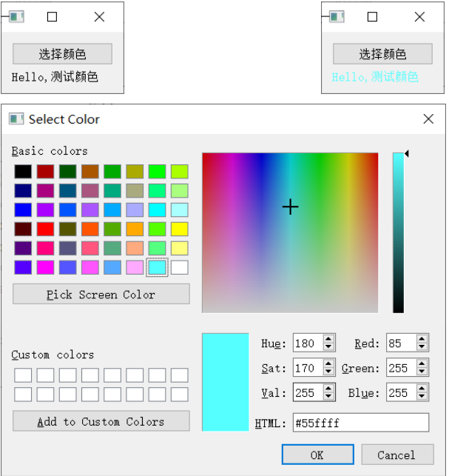Viewport: 449px width, 476px height.
Task: Increase Red value with up arrow
Action: point(422,339)
